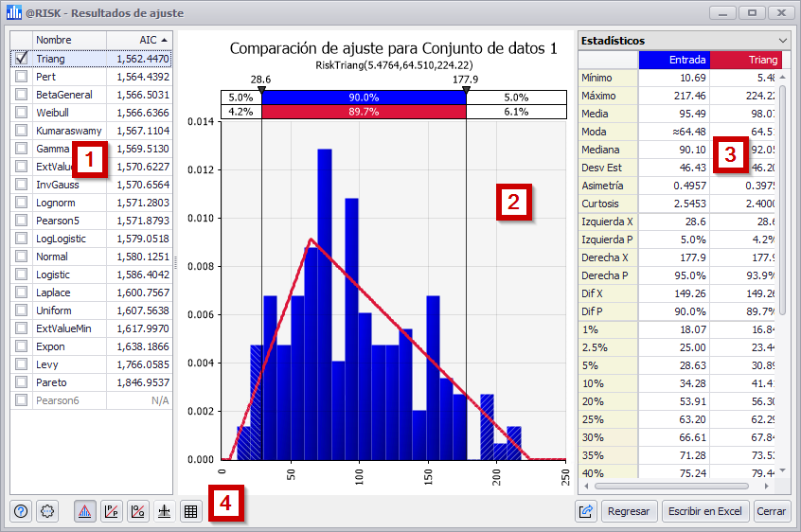The width and height of the screenshot is (801, 532).
Task: Expand the Estadísticos panel dropdown arrow
Action: tap(782, 41)
